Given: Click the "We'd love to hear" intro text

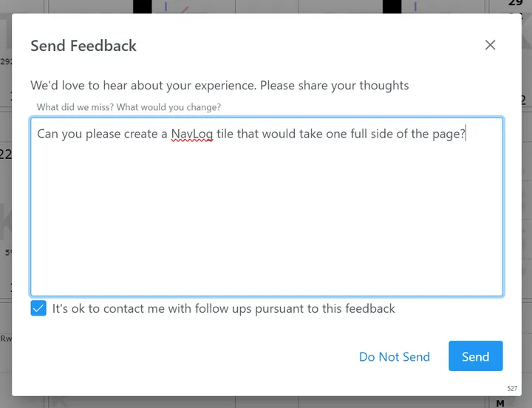Looking at the screenshot, I should (219, 85).
